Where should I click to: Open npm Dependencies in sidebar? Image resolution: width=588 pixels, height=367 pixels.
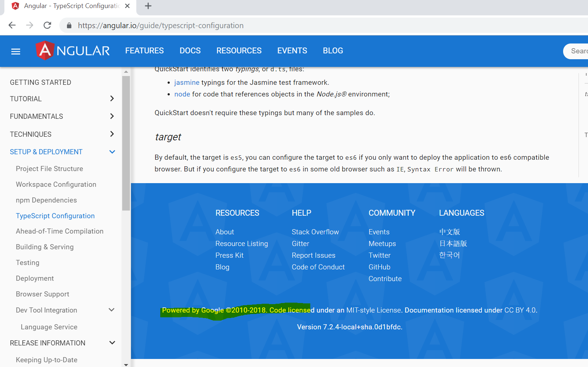click(x=46, y=200)
